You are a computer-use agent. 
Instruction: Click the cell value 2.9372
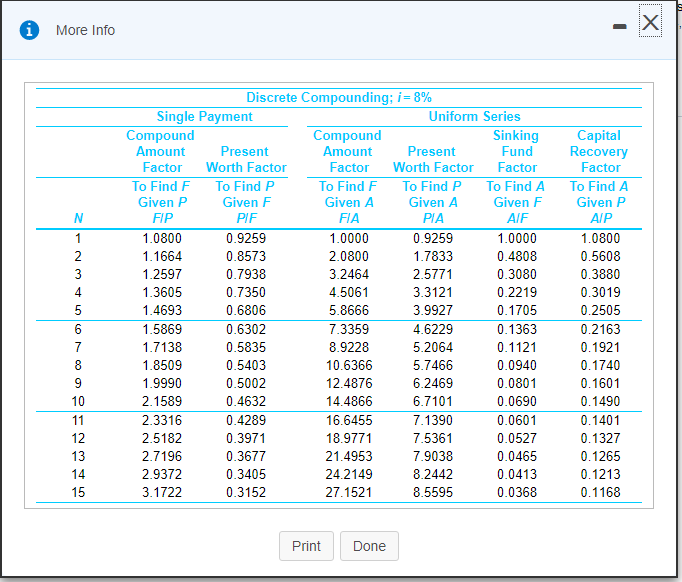click(x=162, y=475)
